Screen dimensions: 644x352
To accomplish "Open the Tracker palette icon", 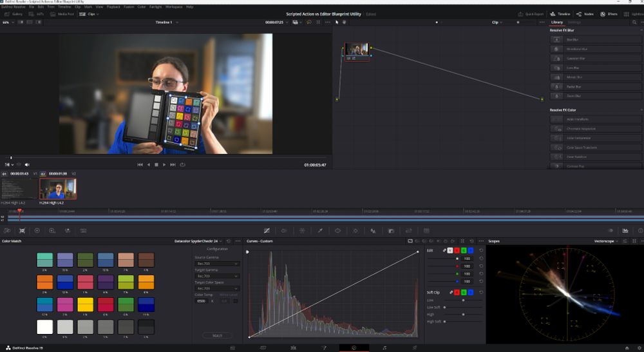I will pyautogui.click(x=355, y=231).
